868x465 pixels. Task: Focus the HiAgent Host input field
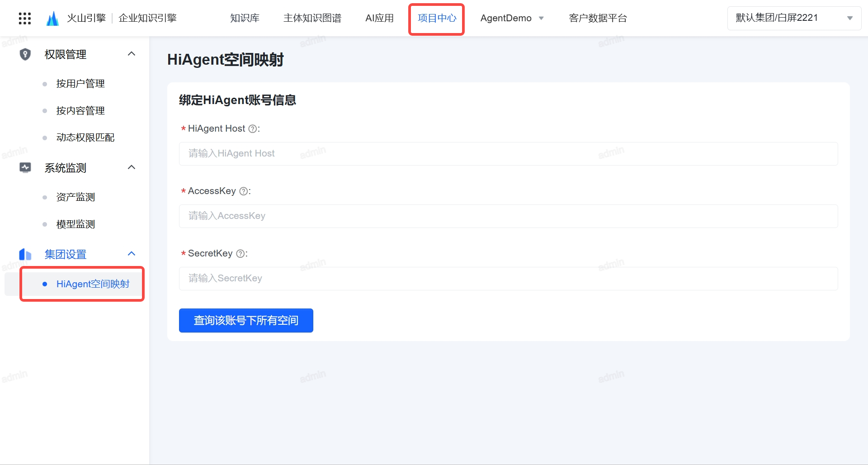pyautogui.click(x=509, y=154)
